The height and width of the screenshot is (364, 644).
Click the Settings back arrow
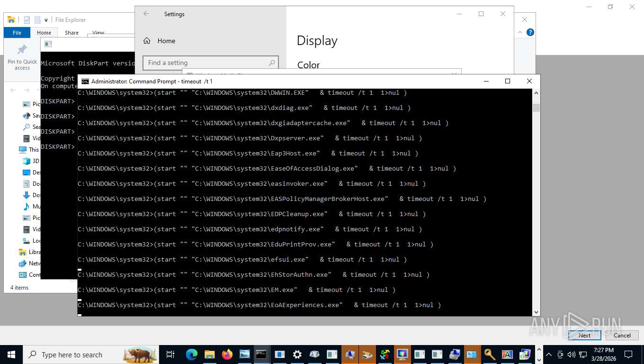pos(146,14)
